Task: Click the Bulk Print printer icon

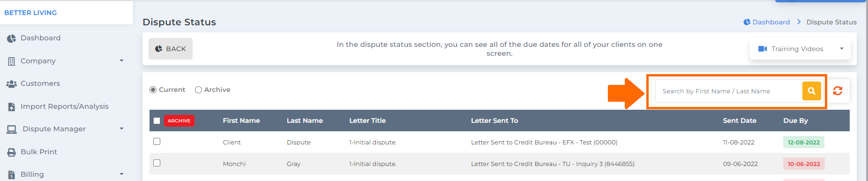Action: coord(11,152)
